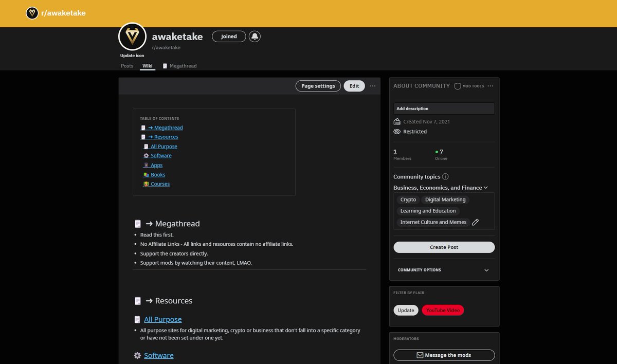Open Mod Tools shield icon
The width and height of the screenshot is (617, 364).
point(458,86)
